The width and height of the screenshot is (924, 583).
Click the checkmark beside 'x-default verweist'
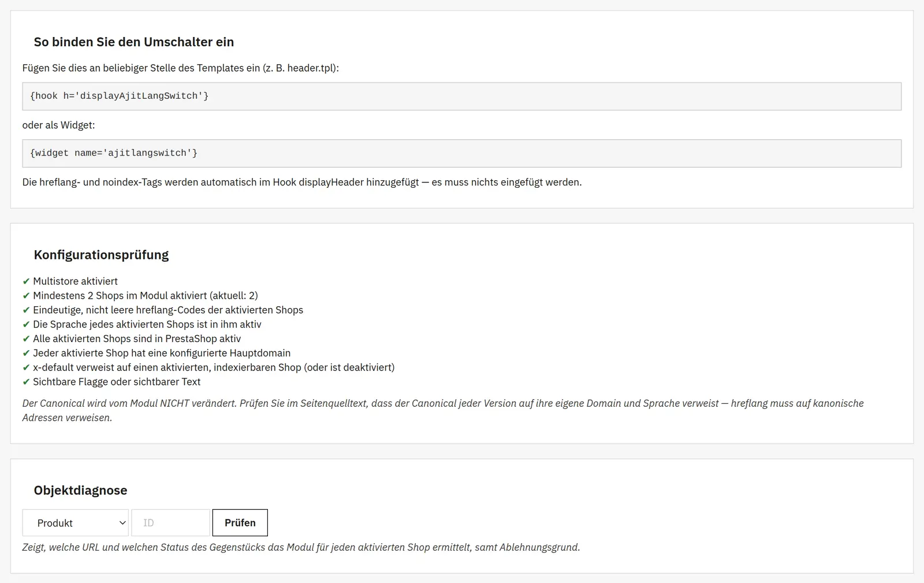click(x=26, y=367)
